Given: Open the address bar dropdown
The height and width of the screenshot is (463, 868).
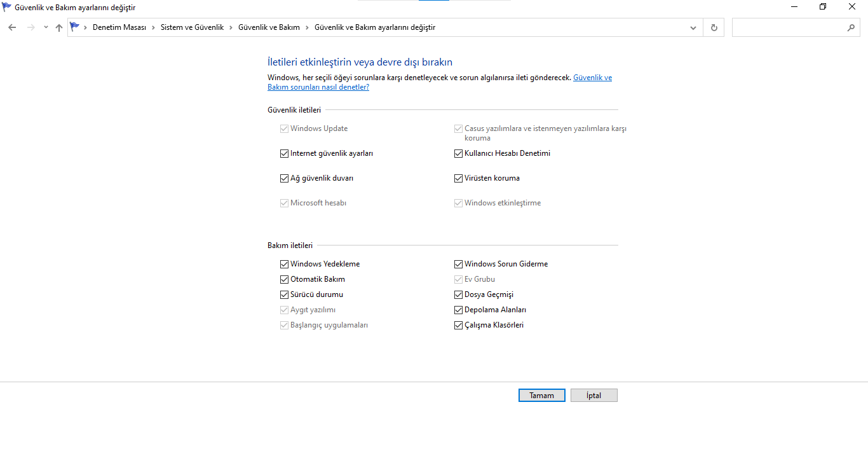Looking at the screenshot, I should pyautogui.click(x=693, y=27).
